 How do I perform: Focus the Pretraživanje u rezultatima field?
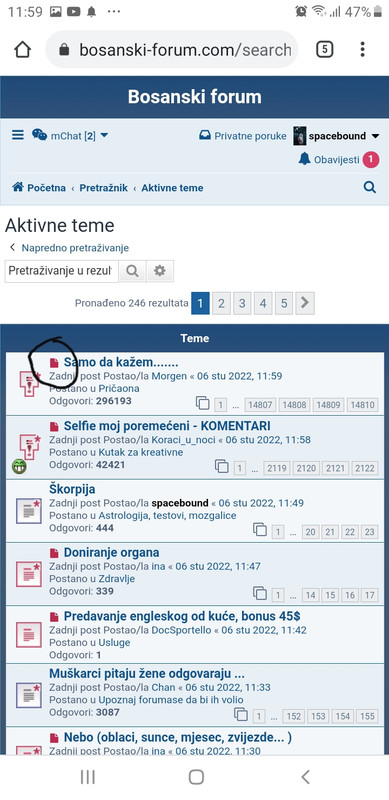pos(62,271)
